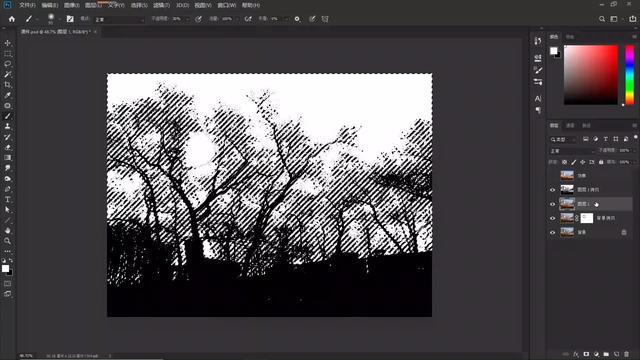Toggle visibility of the bottom background layer

click(x=552, y=232)
